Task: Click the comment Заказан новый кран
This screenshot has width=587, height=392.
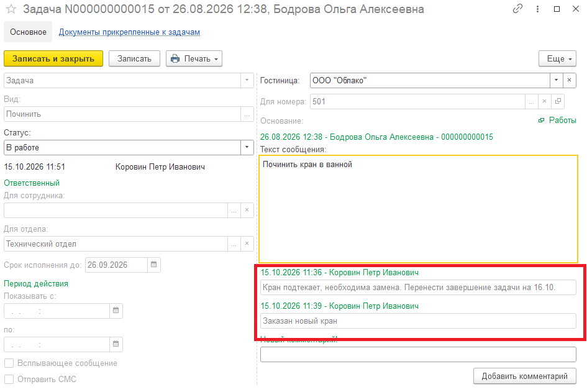Action: (x=418, y=321)
